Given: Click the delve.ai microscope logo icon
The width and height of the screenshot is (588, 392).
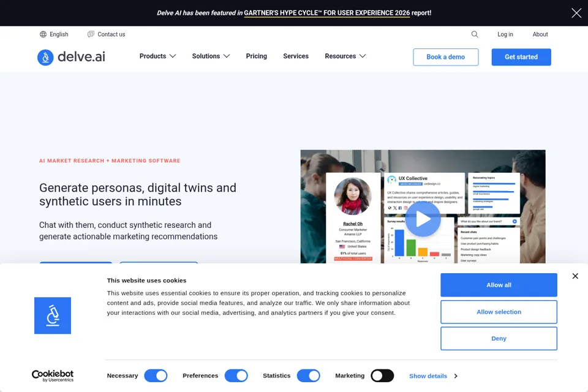Looking at the screenshot, I should (45, 58).
